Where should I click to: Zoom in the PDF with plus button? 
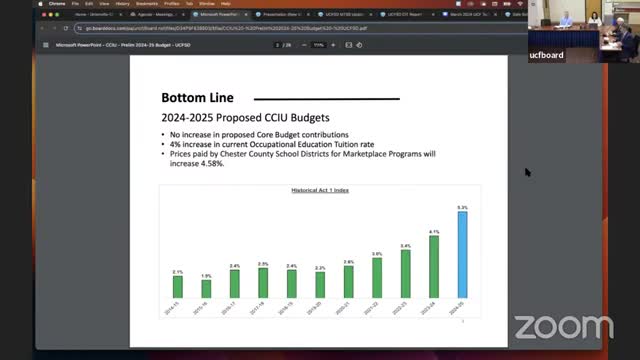click(333, 45)
